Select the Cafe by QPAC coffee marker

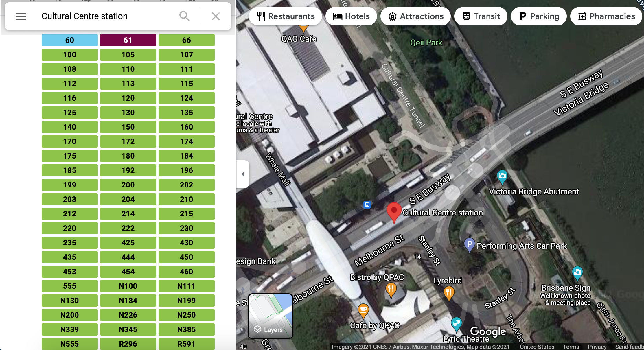(363, 311)
